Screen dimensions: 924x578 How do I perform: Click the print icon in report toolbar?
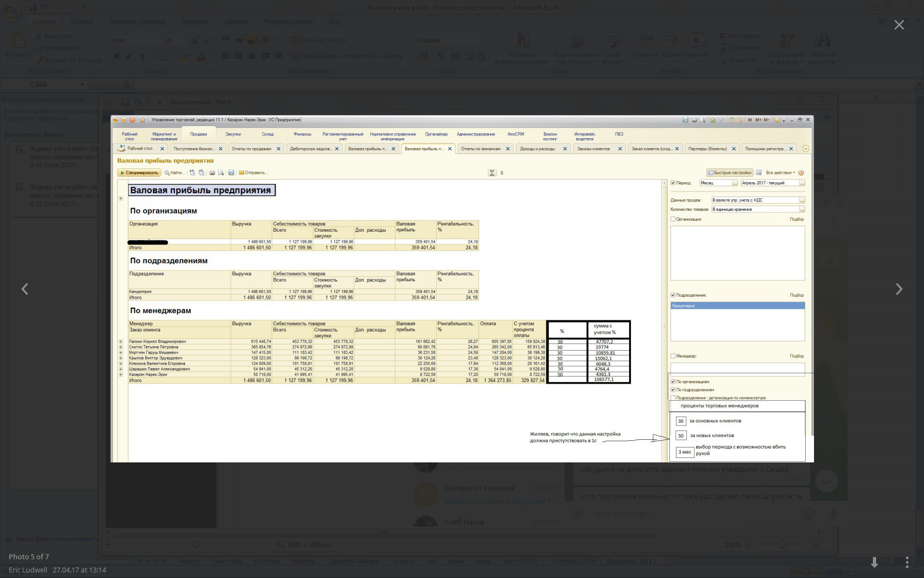point(212,173)
